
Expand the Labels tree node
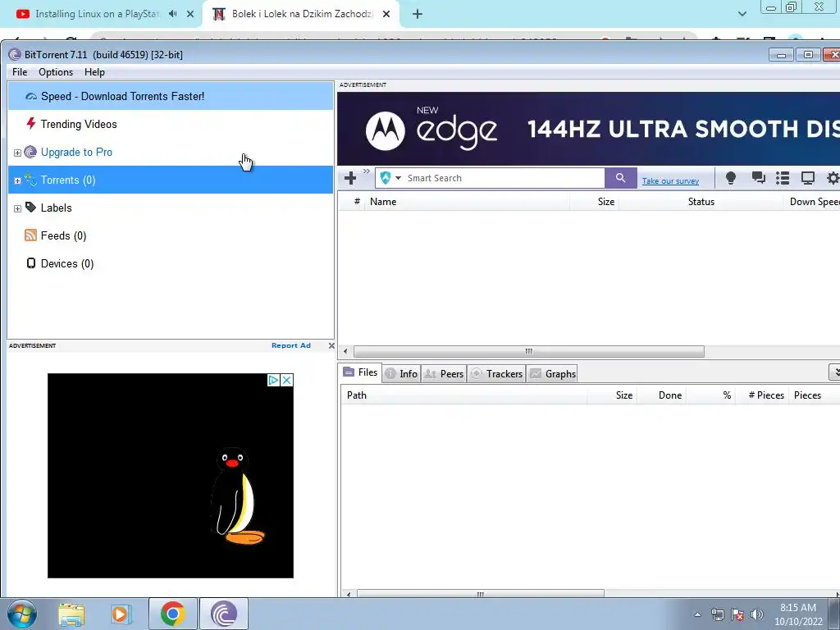(x=17, y=208)
